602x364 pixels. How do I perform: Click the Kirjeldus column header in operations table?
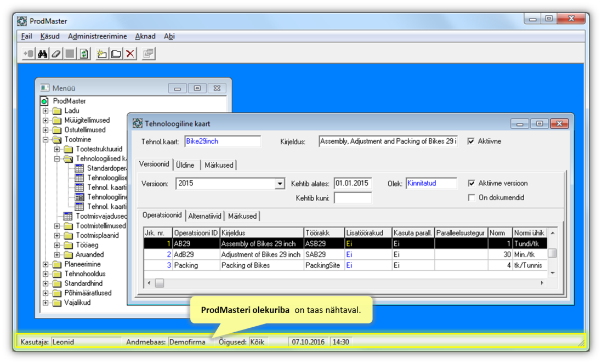262,232
